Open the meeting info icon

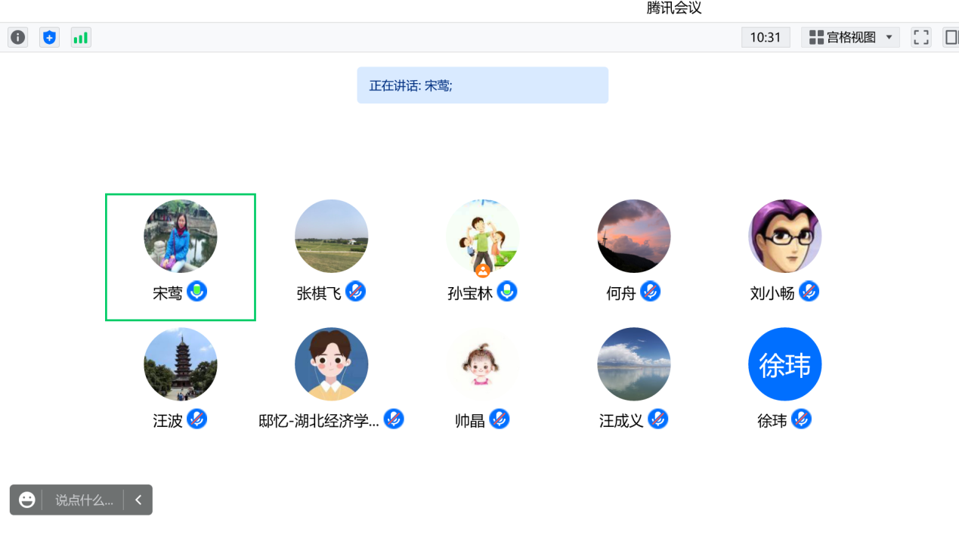[x=18, y=37]
